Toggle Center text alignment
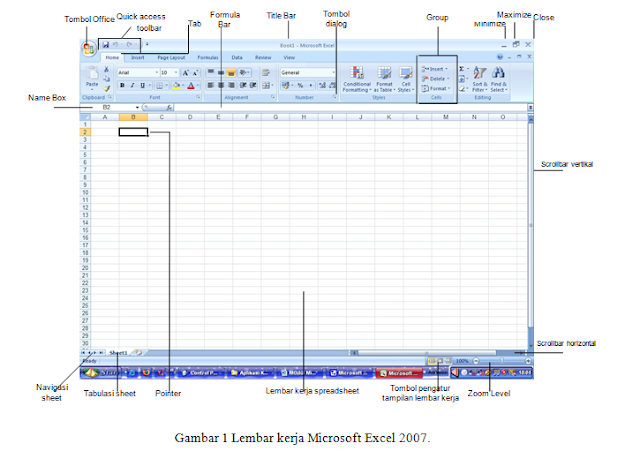Image resolution: width=640 pixels, height=451 pixels. (221, 85)
